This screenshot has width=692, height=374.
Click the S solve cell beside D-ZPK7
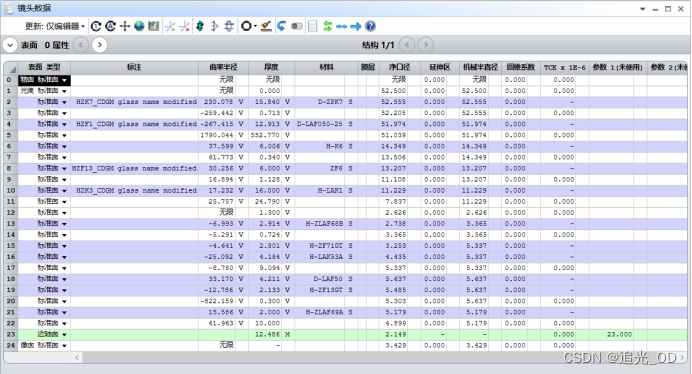[x=350, y=102]
